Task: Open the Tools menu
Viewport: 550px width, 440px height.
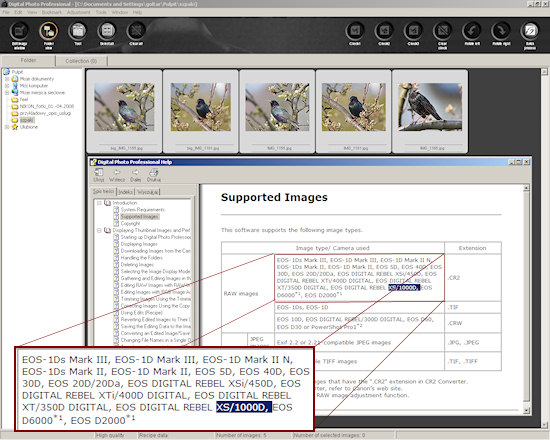Action: (101, 12)
